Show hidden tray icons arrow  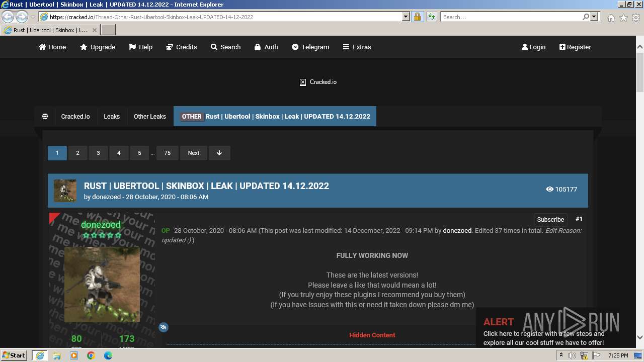(561, 355)
